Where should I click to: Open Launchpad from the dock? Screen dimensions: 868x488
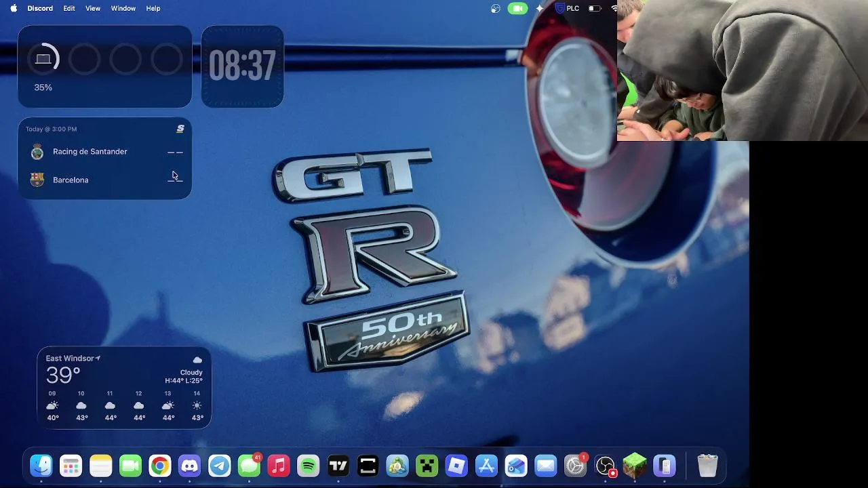[71, 466]
